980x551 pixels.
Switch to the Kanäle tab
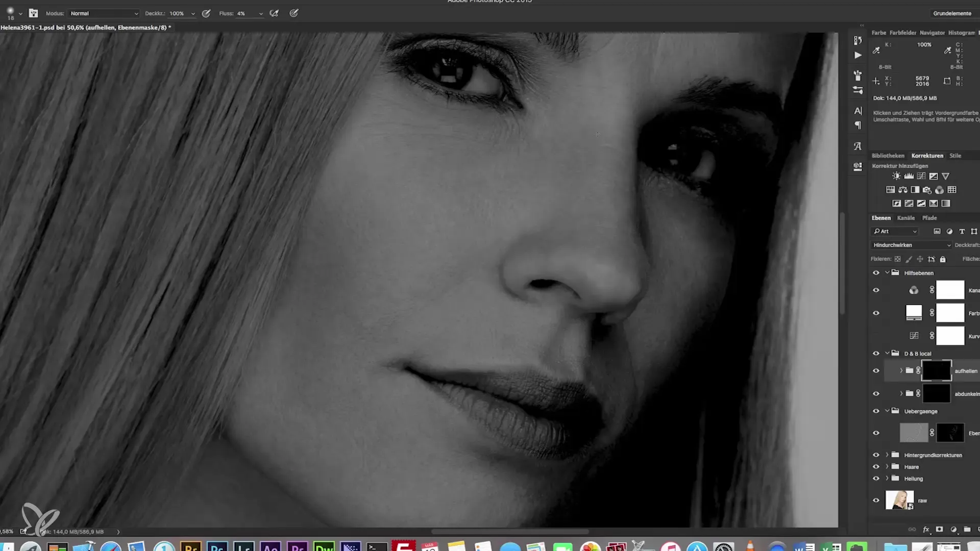pos(906,218)
